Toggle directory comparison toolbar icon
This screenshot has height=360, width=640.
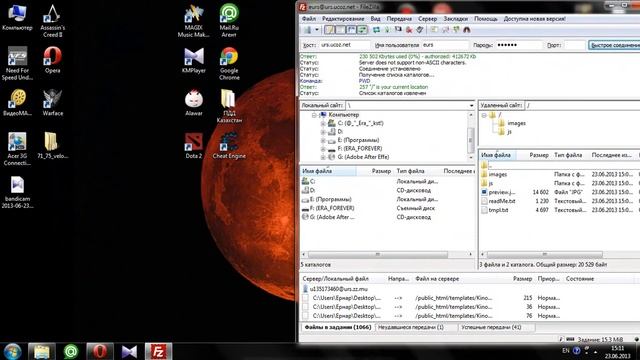(445, 30)
